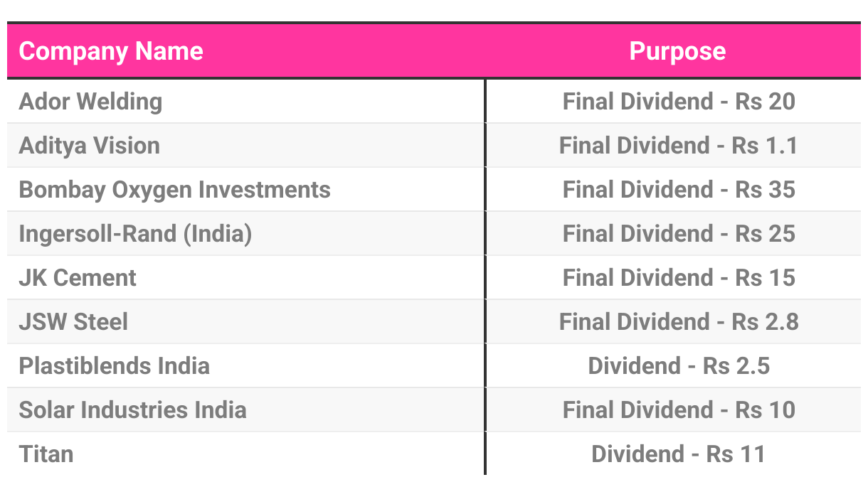Click Dividend - Rs 11 purpose cell
This screenshot has width=868, height=482.
pos(679,454)
